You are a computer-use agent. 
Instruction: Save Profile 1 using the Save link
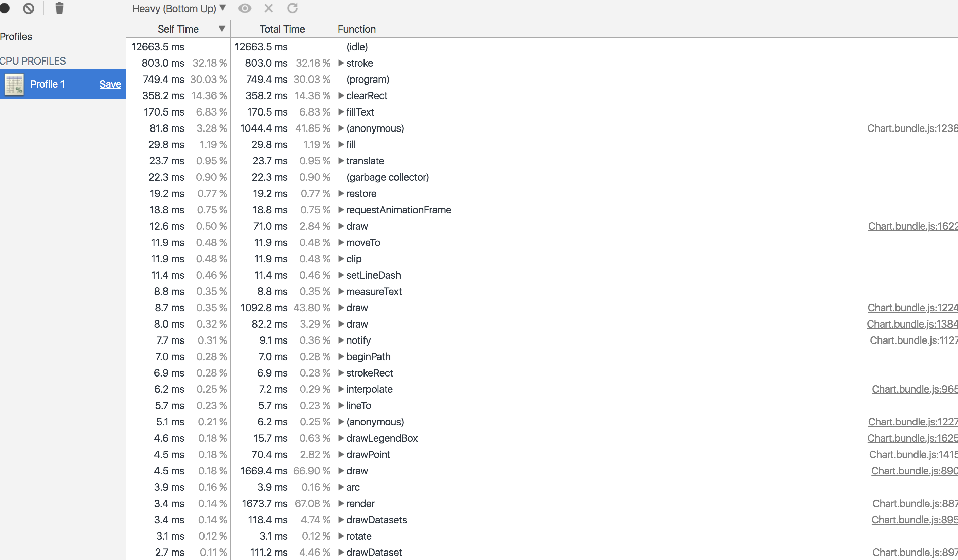point(110,84)
